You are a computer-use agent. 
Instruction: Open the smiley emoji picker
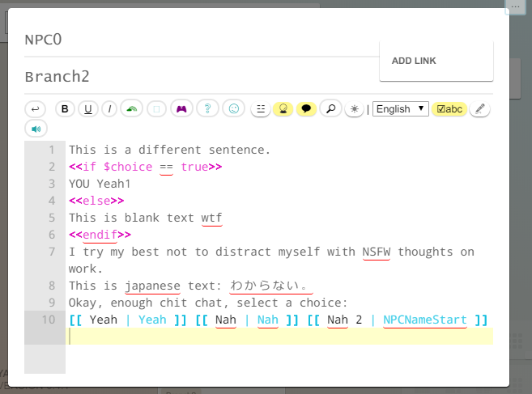(x=234, y=109)
